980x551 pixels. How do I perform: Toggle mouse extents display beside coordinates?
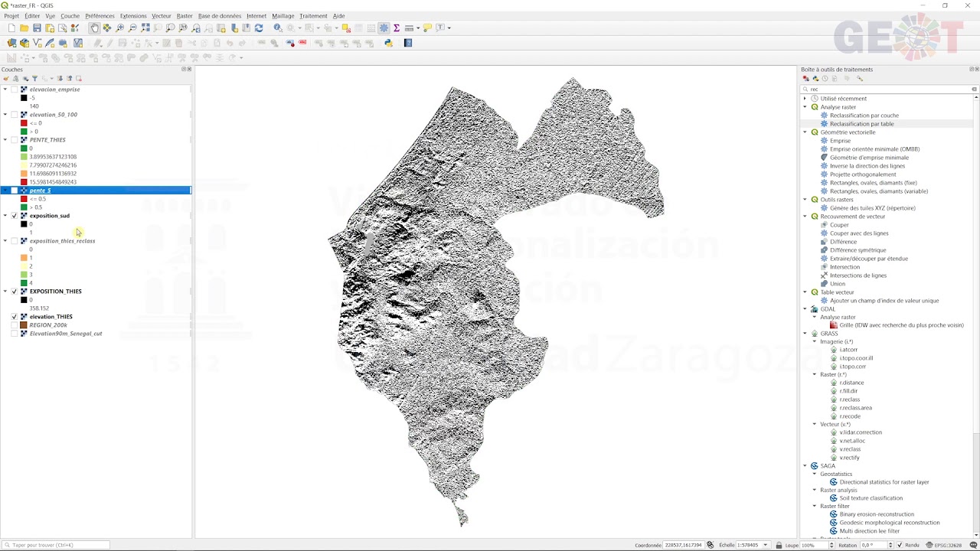(710, 545)
